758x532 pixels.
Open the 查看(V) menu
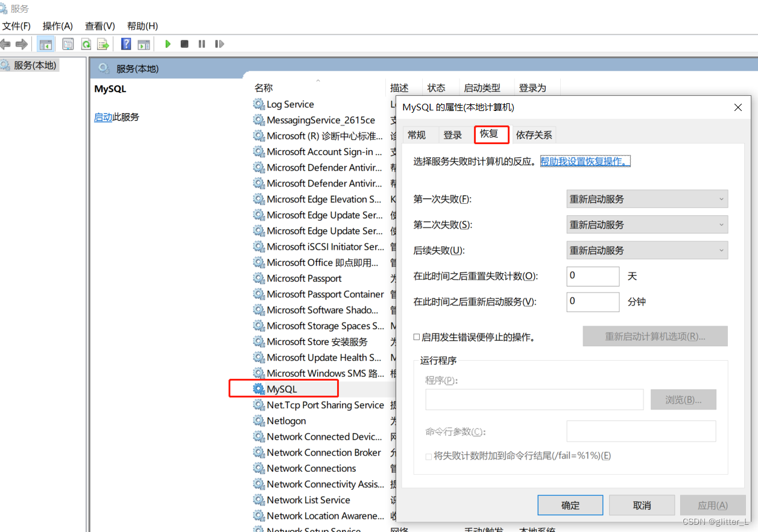coord(99,26)
